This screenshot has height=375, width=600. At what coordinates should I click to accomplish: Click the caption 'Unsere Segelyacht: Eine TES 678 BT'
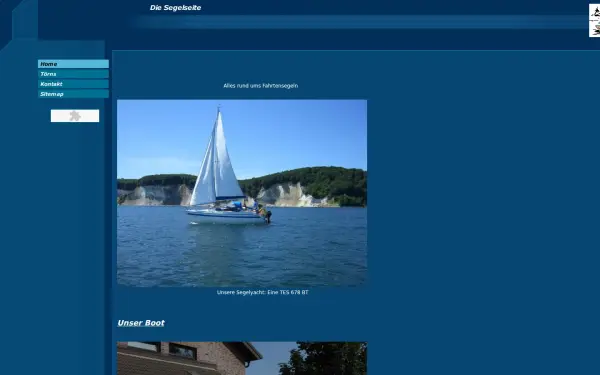(262, 292)
